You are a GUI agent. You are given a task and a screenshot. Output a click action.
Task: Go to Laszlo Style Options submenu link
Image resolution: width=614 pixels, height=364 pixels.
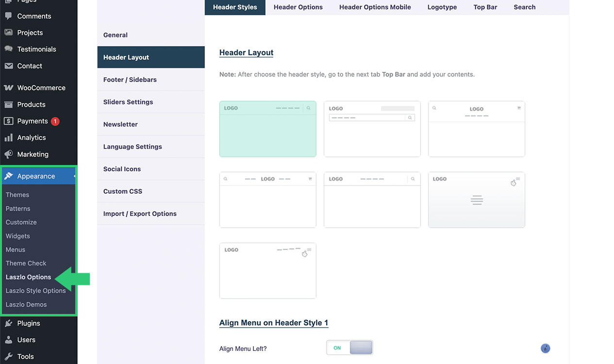click(x=35, y=291)
